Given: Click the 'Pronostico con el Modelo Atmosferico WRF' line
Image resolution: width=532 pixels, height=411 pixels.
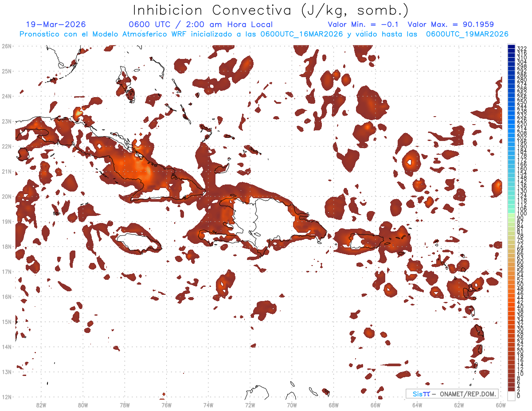Looking at the screenshot, I should pos(264,34).
